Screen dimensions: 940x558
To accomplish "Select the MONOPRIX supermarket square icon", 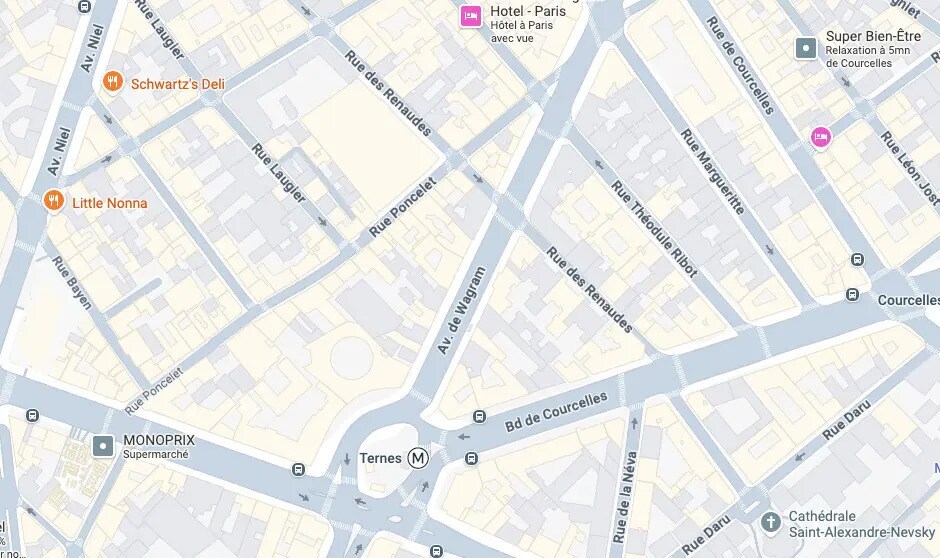I will [x=103, y=447].
